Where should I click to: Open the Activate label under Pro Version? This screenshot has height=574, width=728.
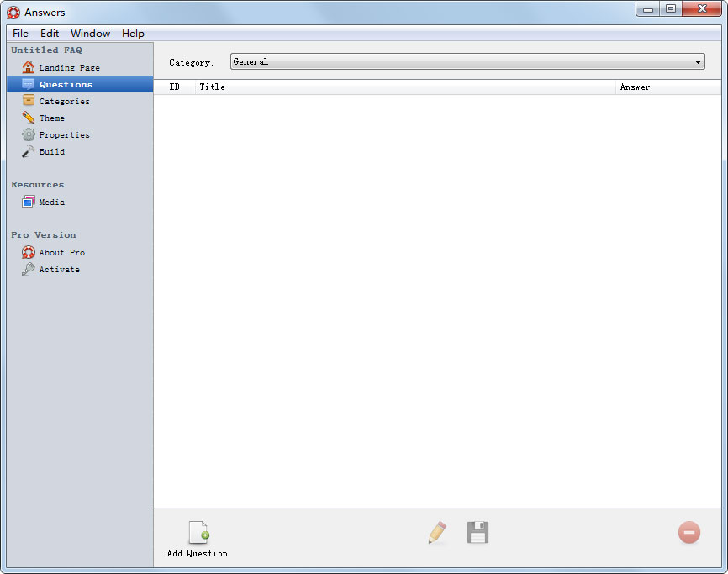[59, 270]
